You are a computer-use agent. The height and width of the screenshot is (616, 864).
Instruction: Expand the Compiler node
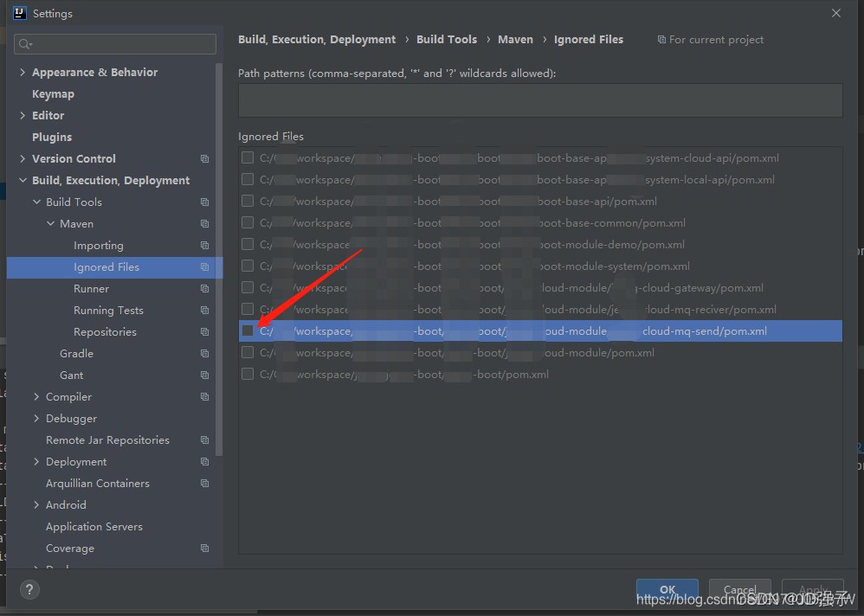(36, 396)
